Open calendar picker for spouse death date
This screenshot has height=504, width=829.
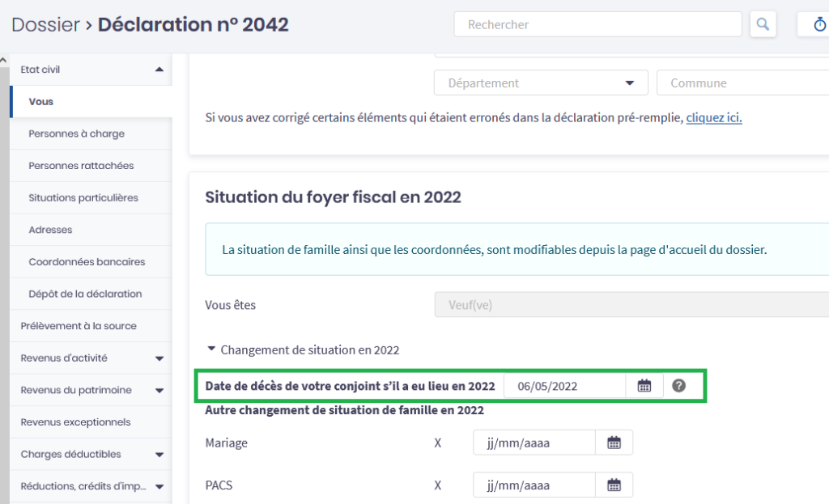[x=644, y=386]
